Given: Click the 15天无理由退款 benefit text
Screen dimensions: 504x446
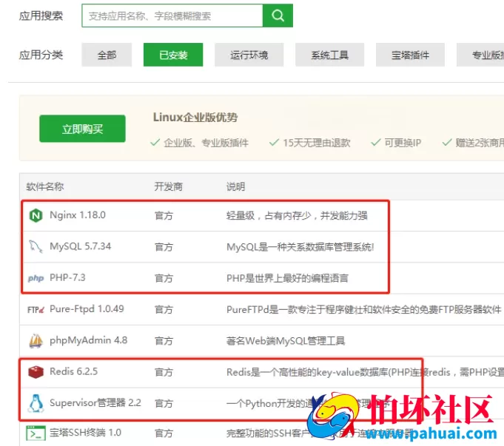Looking at the screenshot, I should 316,143.
